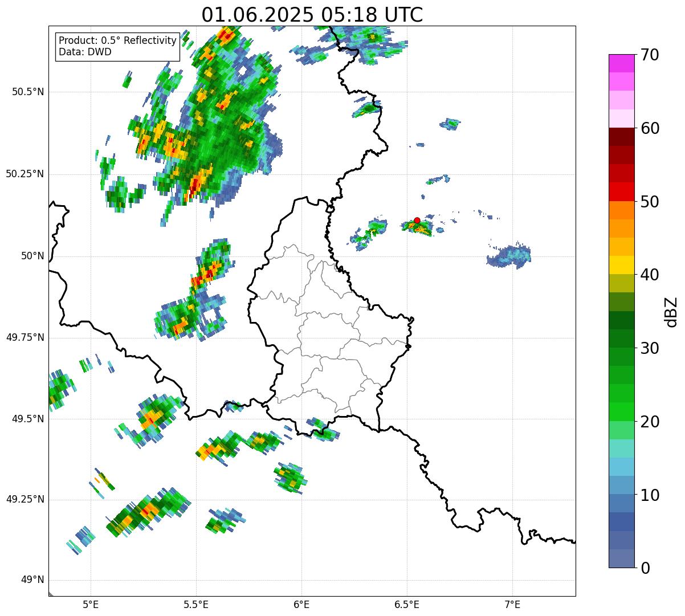Click the 49.75°N latitude label

point(25,337)
